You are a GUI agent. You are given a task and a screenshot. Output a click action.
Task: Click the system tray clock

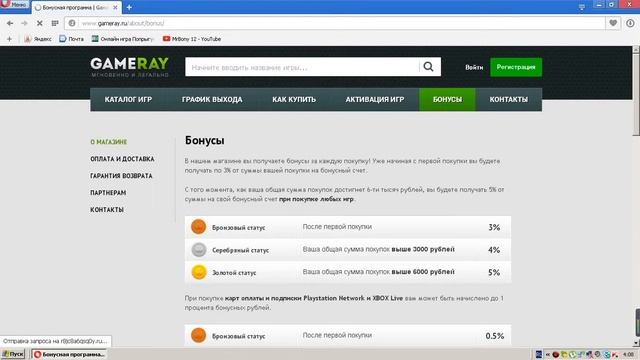629,355
